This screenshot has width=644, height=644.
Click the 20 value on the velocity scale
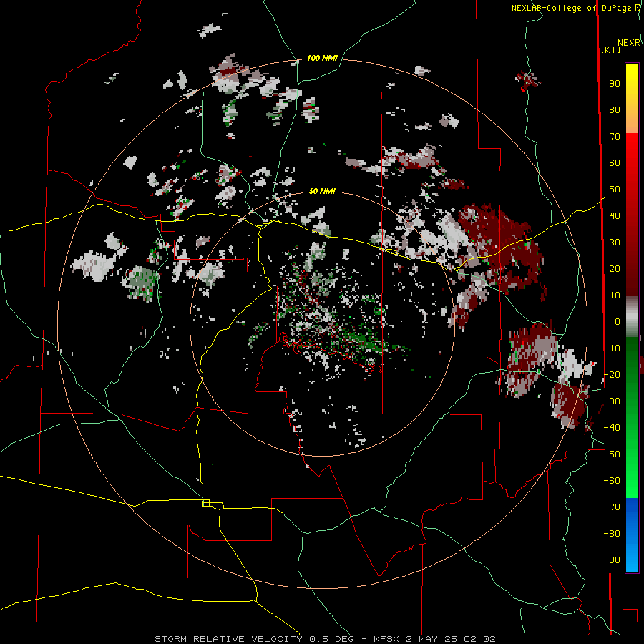[615, 269]
